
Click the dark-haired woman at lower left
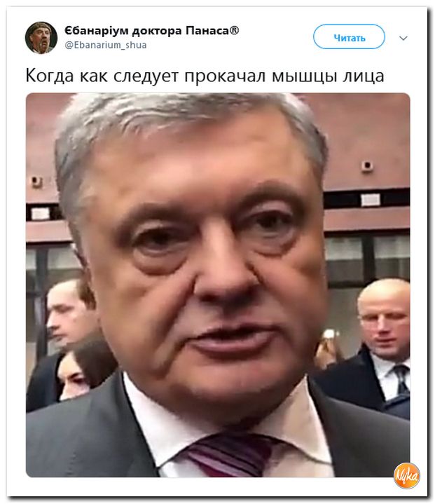[76, 374]
